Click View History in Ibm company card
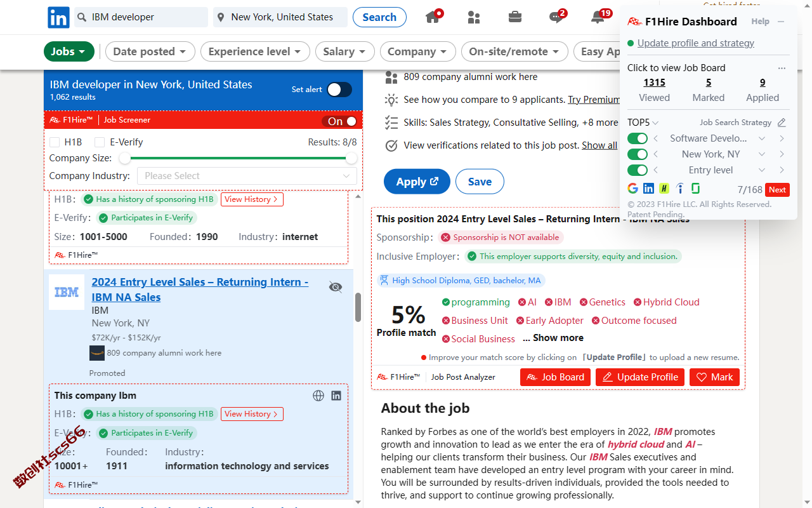This screenshot has height=508, width=812. click(x=252, y=414)
